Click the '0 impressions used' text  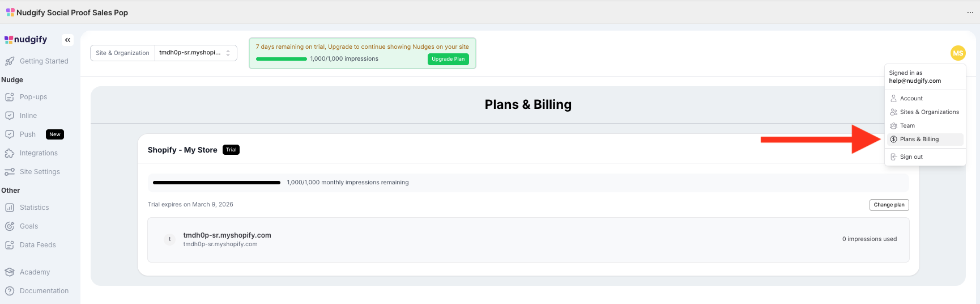tap(870, 239)
